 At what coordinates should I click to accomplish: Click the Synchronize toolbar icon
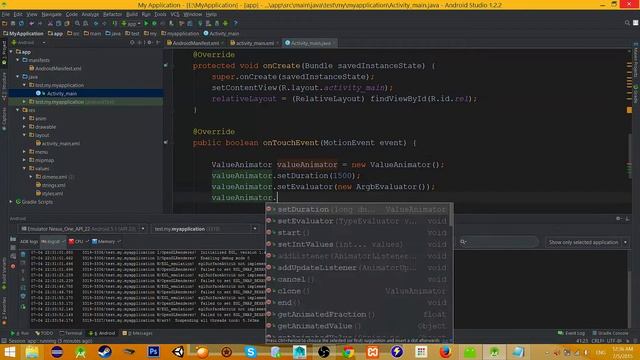pos(21,24)
